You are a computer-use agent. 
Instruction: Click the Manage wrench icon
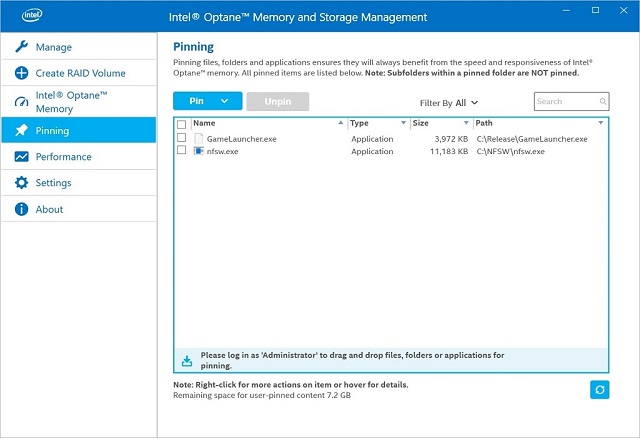pyautogui.click(x=21, y=47)
